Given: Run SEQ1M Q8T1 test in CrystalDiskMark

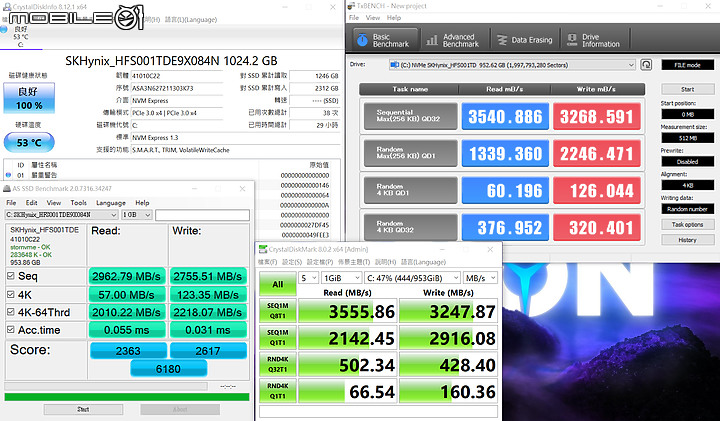Looking at the screenshot, I should [277, 311].
